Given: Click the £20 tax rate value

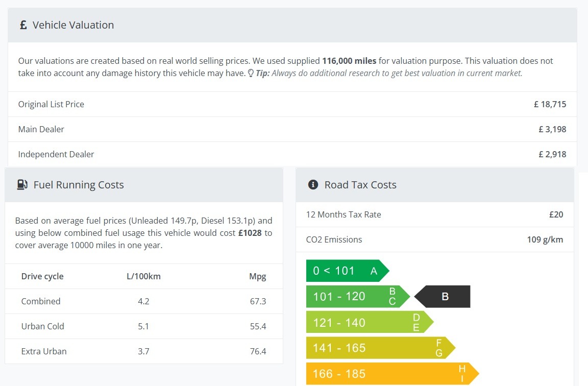Looking at the screenshot, I should (556, 214).
